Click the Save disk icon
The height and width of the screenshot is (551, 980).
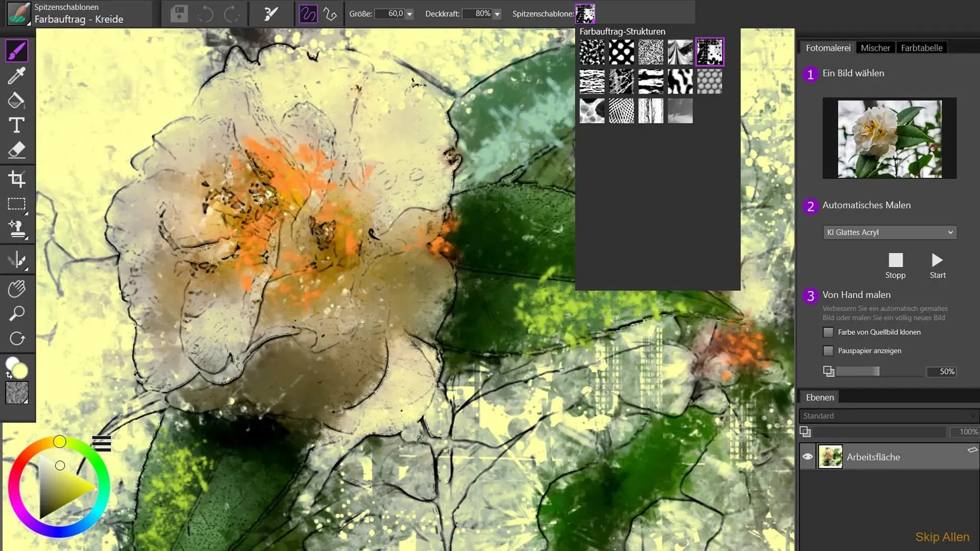click(179, 14)
